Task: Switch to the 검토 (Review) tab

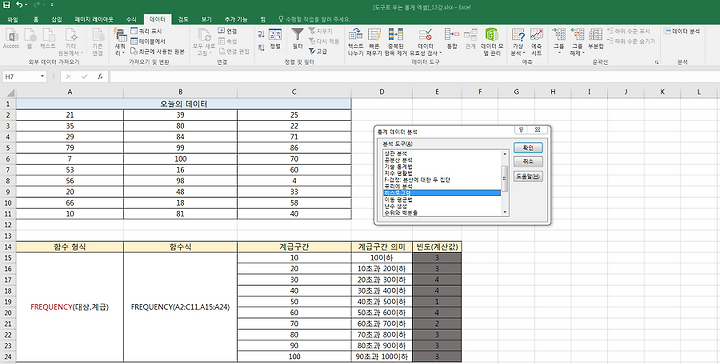Action: pos(183,19)
